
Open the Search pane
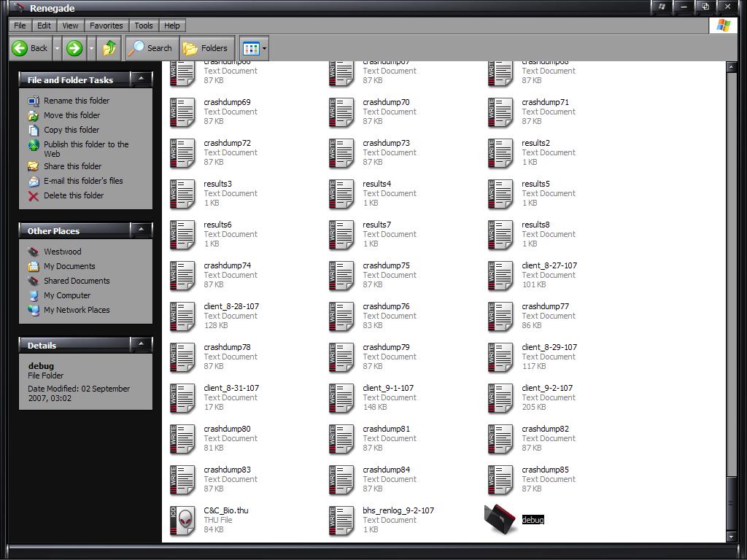[150, 48]
